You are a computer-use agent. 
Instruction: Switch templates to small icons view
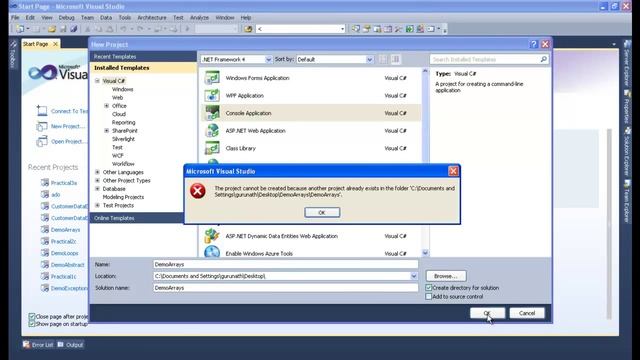(383, 60)
